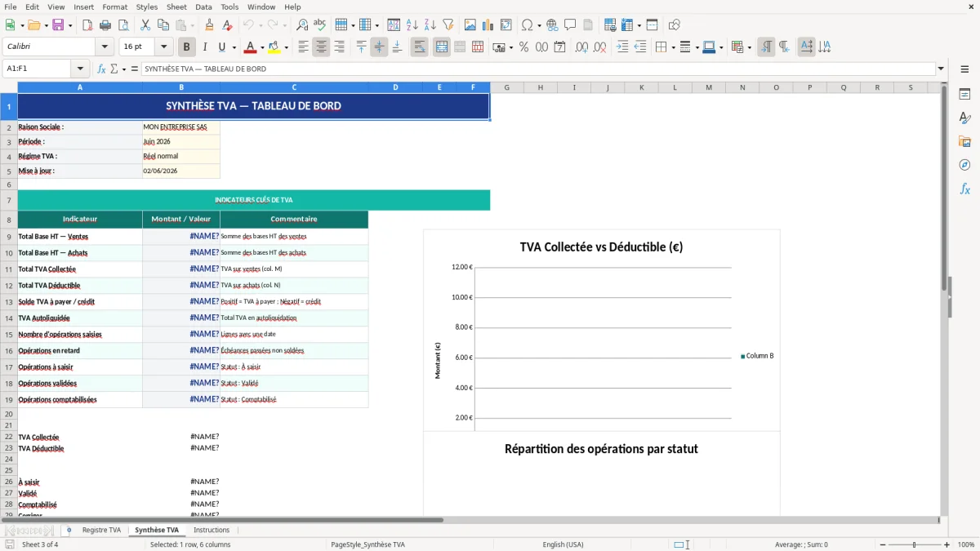Open the Function Wizard fx icon
The height and width of the screenshot is (551, 980).
click(101, 69)
